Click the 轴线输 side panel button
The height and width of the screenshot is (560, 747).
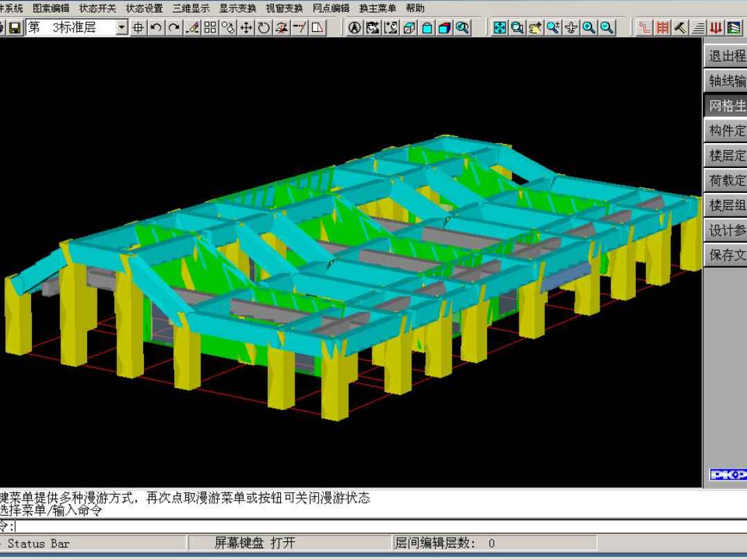[x=726, y=81]
